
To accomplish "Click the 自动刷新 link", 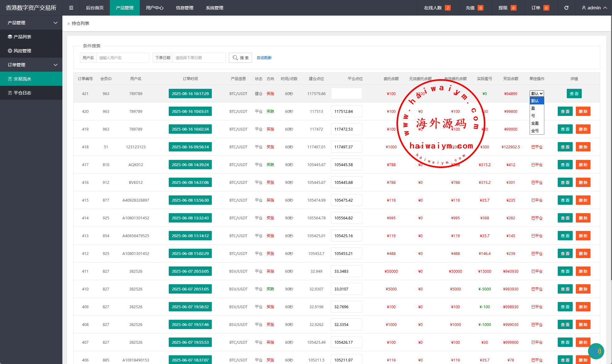I will [264, 58].
